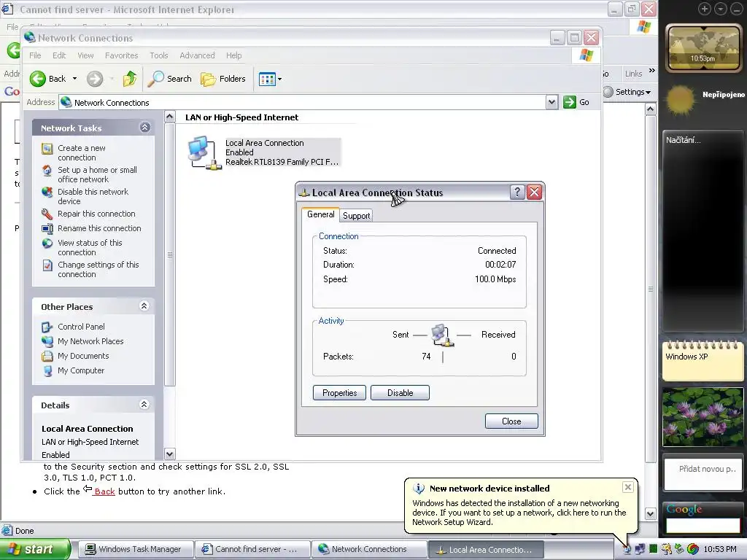Viewport: 747px width, 560px height.
Task: Open My Network Places link
Action: click(x=90, y=341)
